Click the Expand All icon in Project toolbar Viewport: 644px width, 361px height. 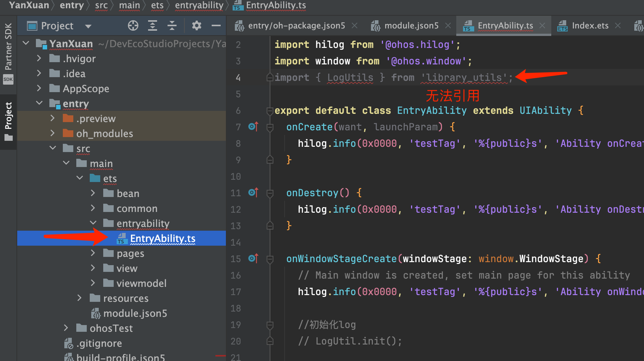(x=153, y=25)
